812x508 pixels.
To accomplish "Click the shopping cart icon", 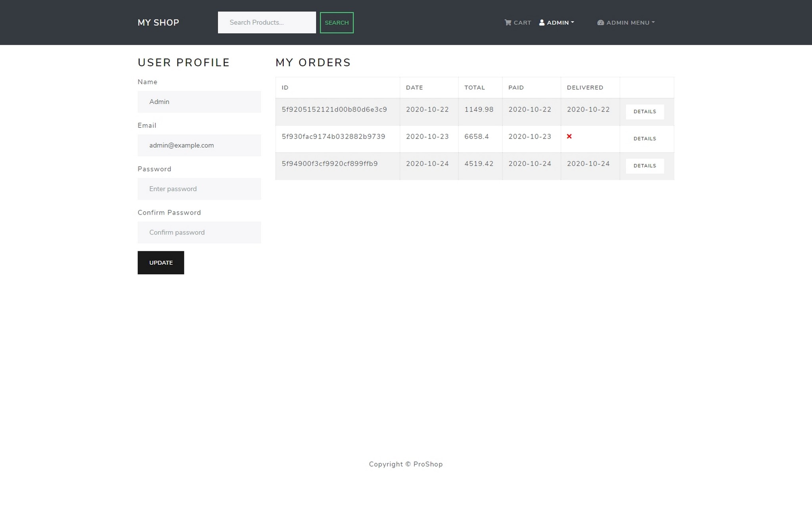I will [507, 23].
